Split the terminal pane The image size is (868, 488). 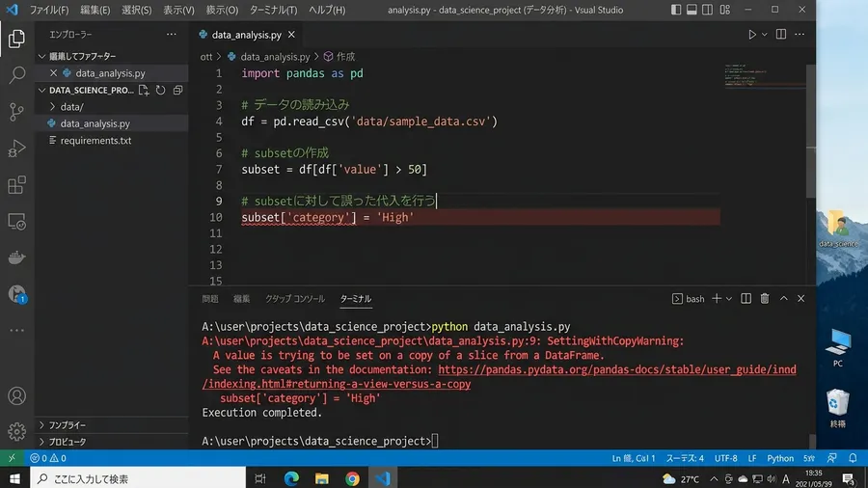click(746, 299)
